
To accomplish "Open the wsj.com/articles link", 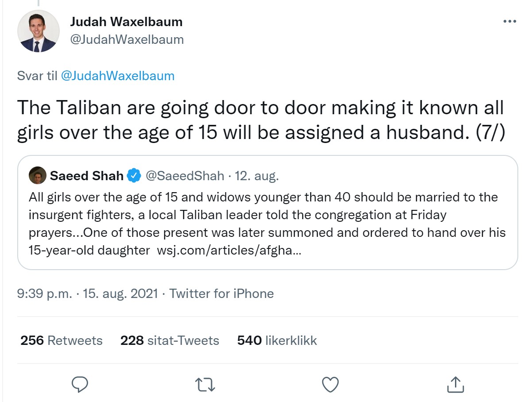I will click(x=229, y=251).
